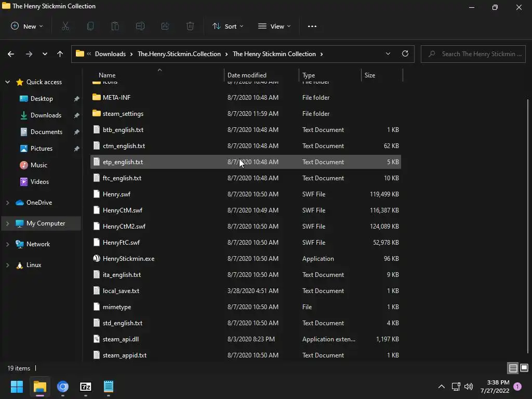Image resolution: width=532 pixels, height=399 pixels.
Task: Select the btb_english.txt file
Action: click(246, 129)
